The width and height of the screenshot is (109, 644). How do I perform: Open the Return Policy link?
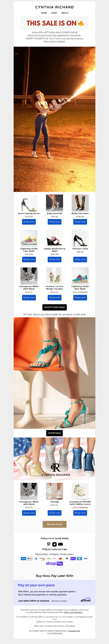click(42, 554)
